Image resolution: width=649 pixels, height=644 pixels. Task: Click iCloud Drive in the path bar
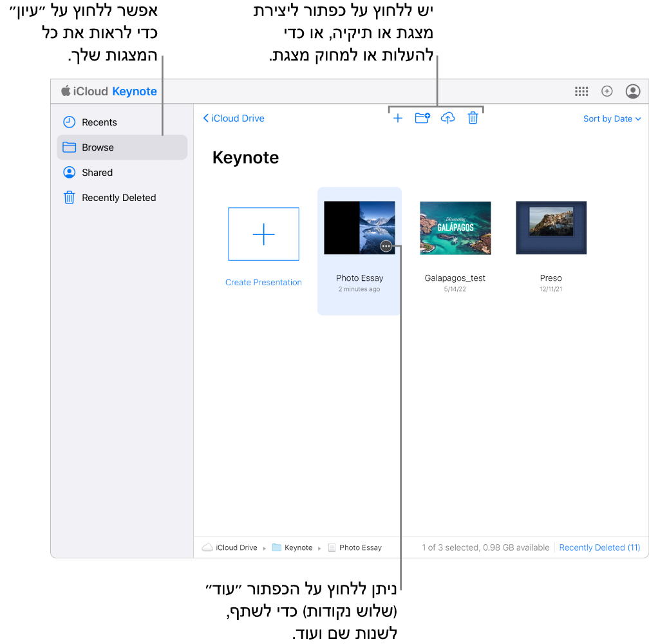pos(236,547)
